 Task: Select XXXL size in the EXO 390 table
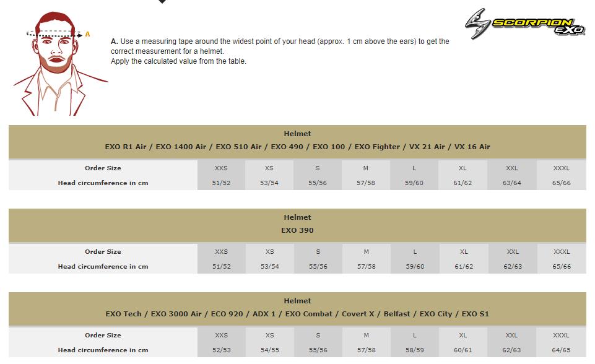562,252
